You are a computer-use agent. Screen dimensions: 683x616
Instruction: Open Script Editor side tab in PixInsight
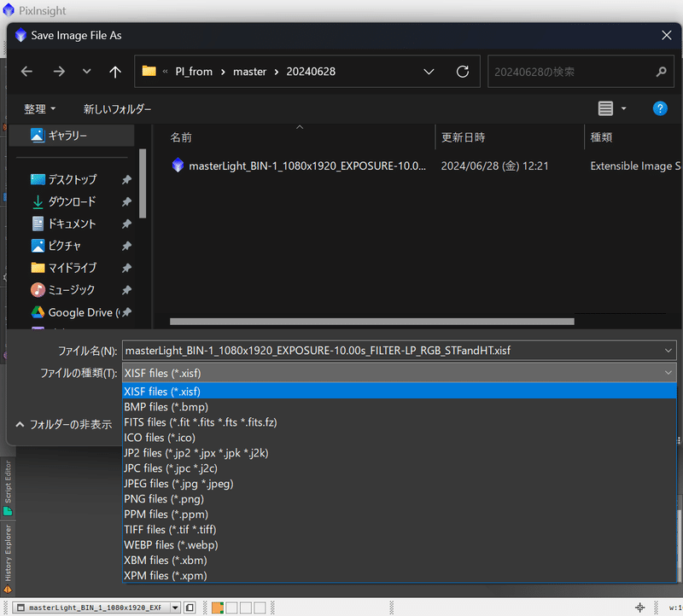8,487
